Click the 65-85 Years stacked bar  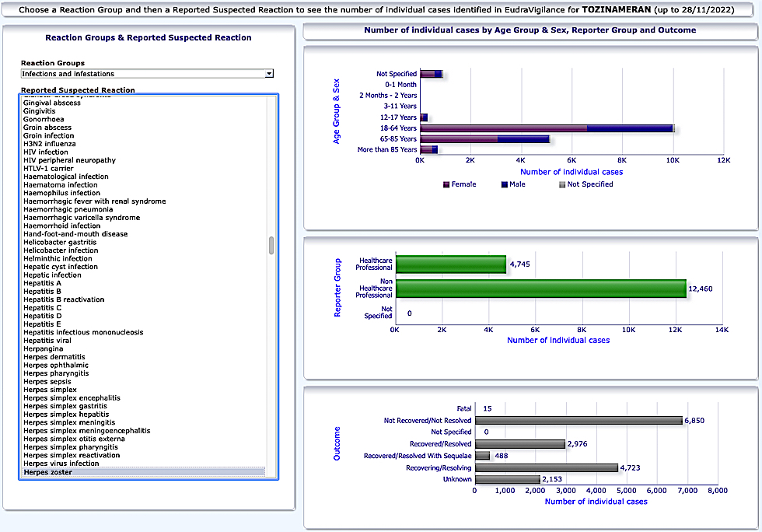tap(484, 139)
